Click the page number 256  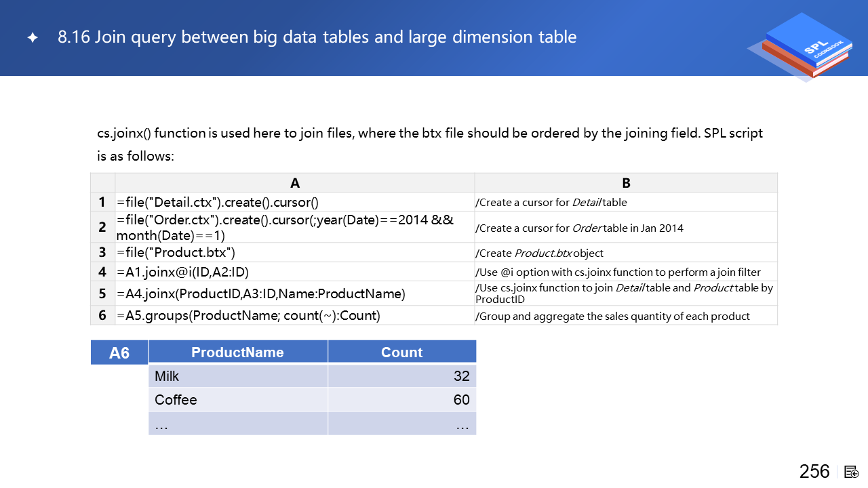(x=814, y=472)
